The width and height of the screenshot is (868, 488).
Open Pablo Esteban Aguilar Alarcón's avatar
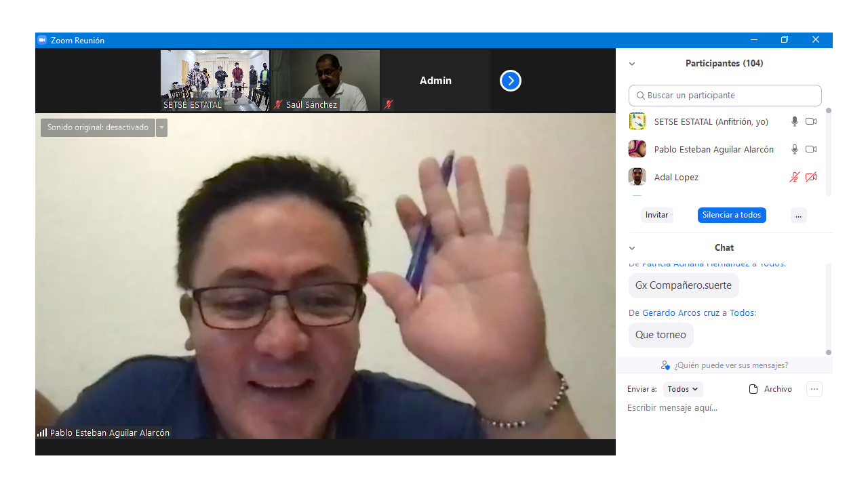point(637,149)
